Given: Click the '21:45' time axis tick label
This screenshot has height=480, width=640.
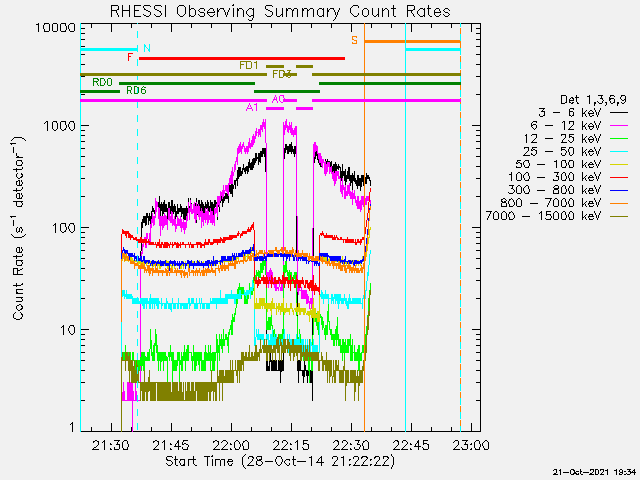Looking at the screenshot, I should point(171,444).
